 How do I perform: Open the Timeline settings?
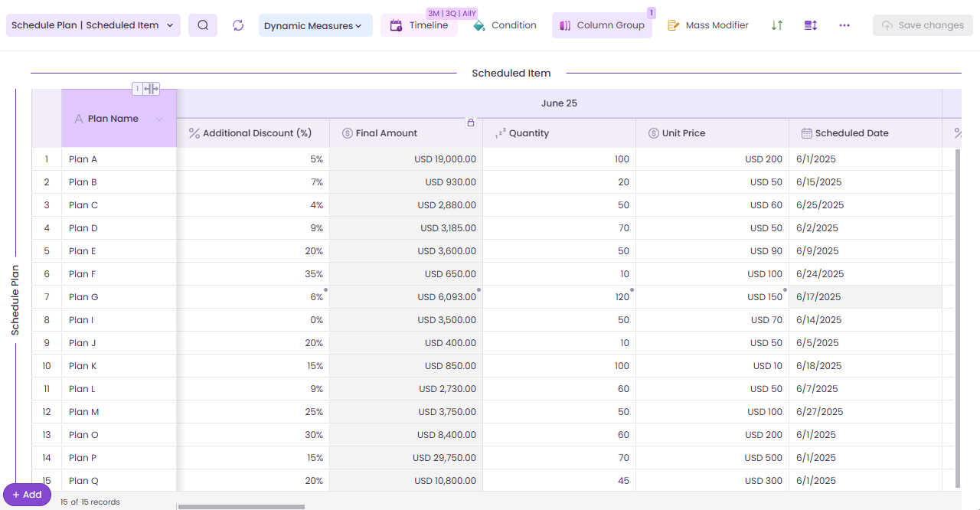click(419, 25)
